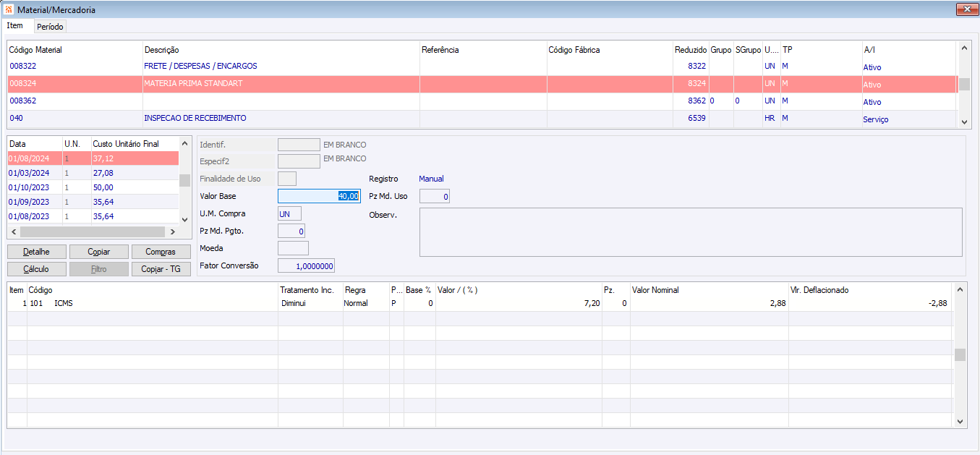The image size is (980, 455).
Task: Sort by Código Material column header
Action: tap(74, 50)
